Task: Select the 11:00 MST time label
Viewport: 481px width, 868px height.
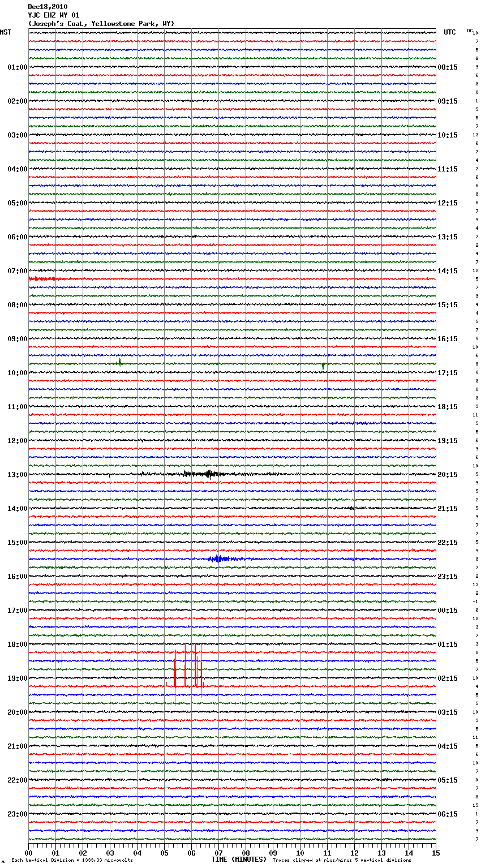Action: (18, 407)
